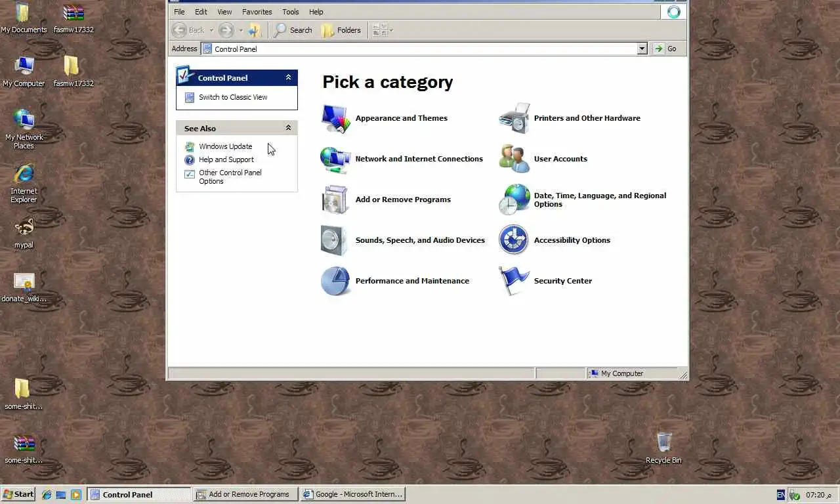Switch to Google - Microsoft Internet Explorer taskbar button
Image resolution: width=840 pixels, height=504 pixels.
click(352, 494)
